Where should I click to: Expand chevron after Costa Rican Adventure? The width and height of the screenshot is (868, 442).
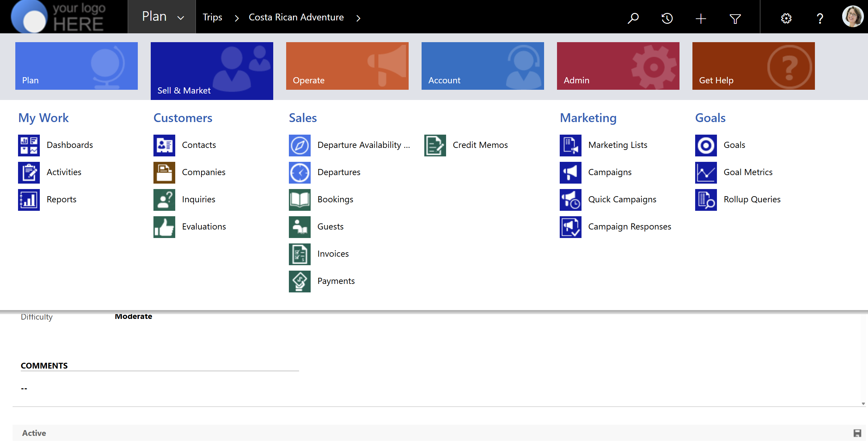(x=358, y=18)
